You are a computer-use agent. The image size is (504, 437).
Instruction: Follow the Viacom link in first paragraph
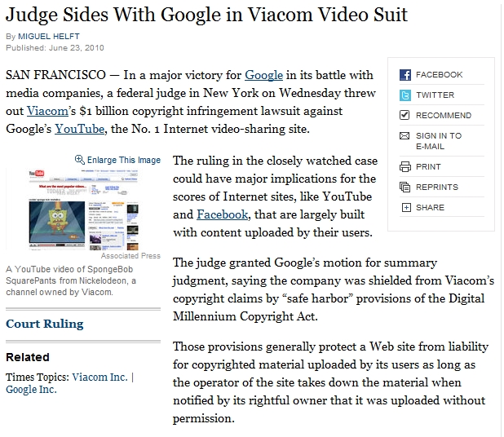point(47,111)
